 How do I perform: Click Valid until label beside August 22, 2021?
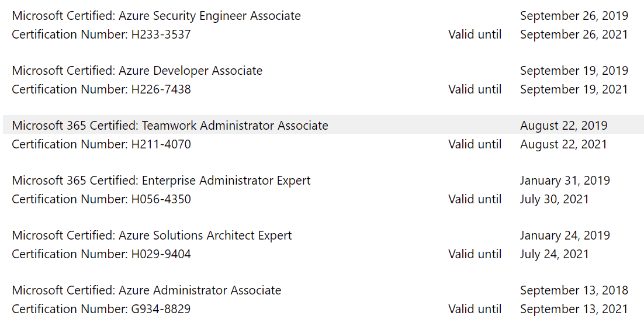pos(475,144)
